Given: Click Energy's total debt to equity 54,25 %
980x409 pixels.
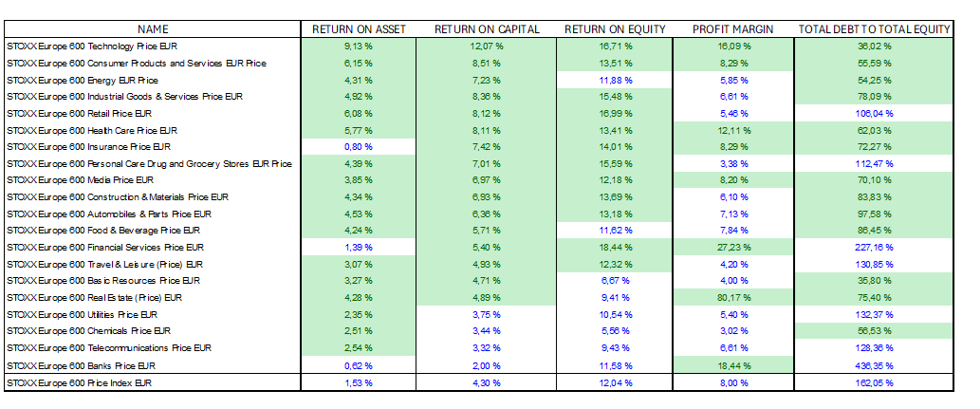Looking at the screenshot, I should coord(876,80).
